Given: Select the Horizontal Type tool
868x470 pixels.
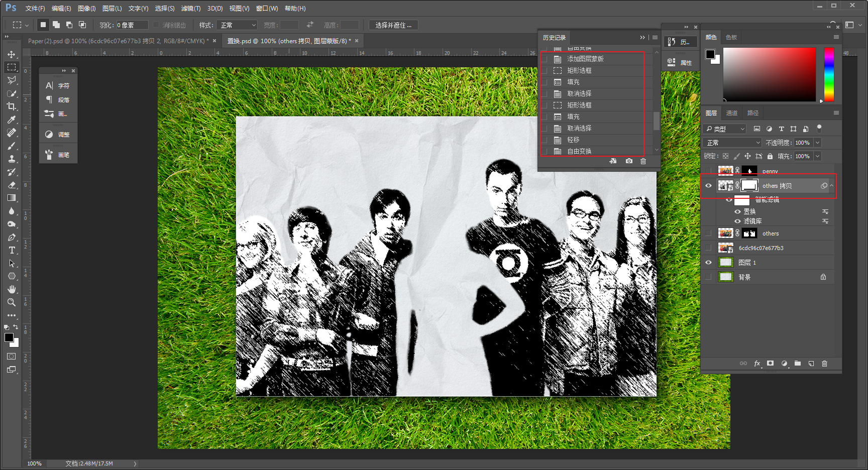Looking at the screenshot, I should (x=11, y=250).
